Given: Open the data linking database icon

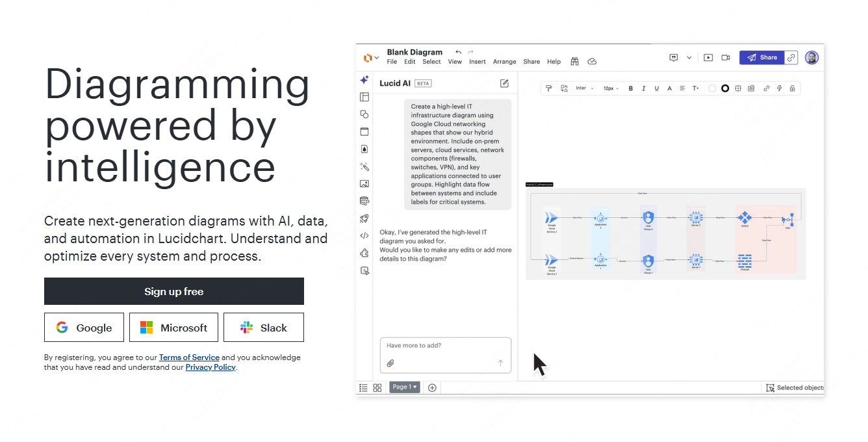Looking at the screenshot, I should 364,201.
